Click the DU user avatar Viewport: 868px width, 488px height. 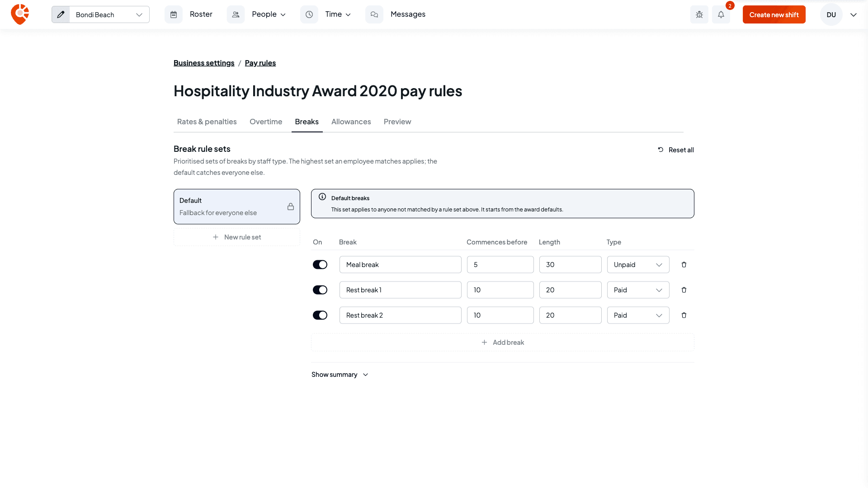click(x=831, y=14)
